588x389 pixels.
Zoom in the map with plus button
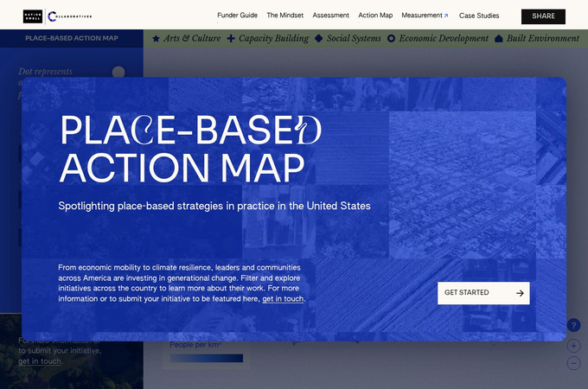[x=573, y=346]
